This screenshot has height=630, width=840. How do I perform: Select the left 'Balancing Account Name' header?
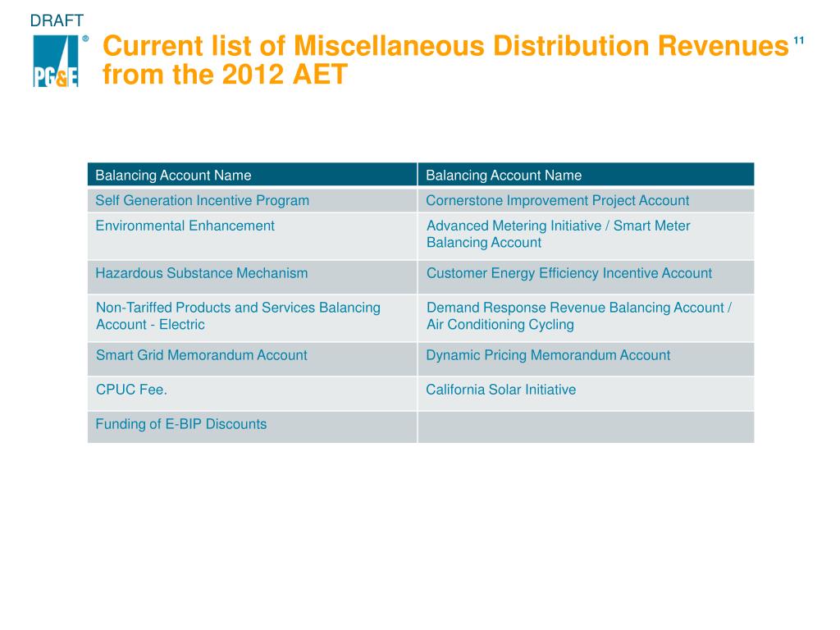(x=253, y=176)
